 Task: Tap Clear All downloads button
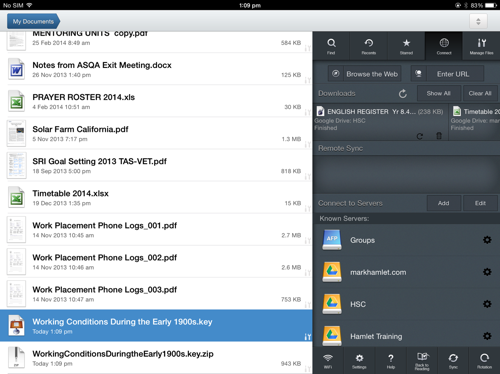click(480, 93)
